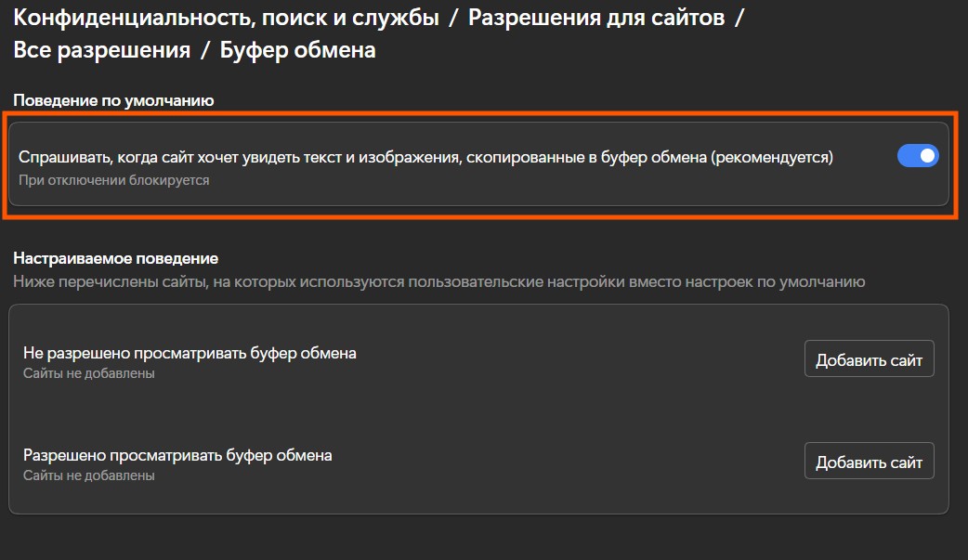Click the 'Буфер обмена' breadcrumb title
Image resolution: width=968 pixels, height=560 pixels.
(297, 50)
